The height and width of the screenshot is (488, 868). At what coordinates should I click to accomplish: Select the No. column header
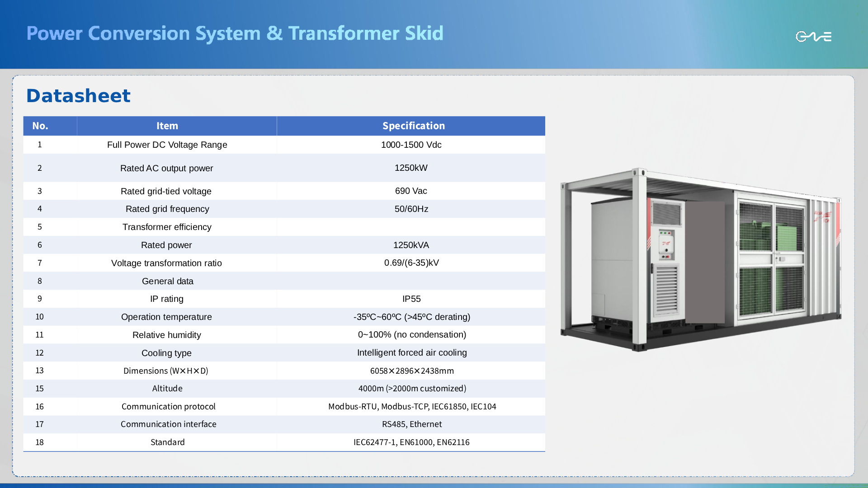click(40, 126)
